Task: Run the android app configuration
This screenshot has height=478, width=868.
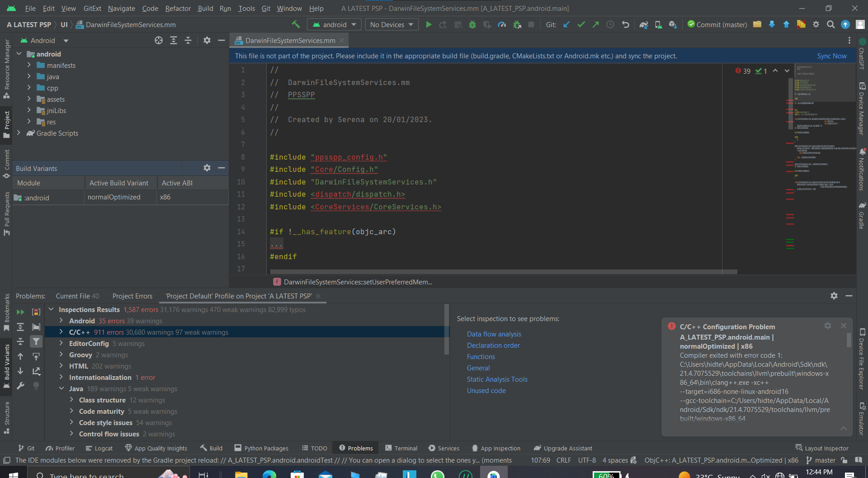Action: click(x=429, y=24)
